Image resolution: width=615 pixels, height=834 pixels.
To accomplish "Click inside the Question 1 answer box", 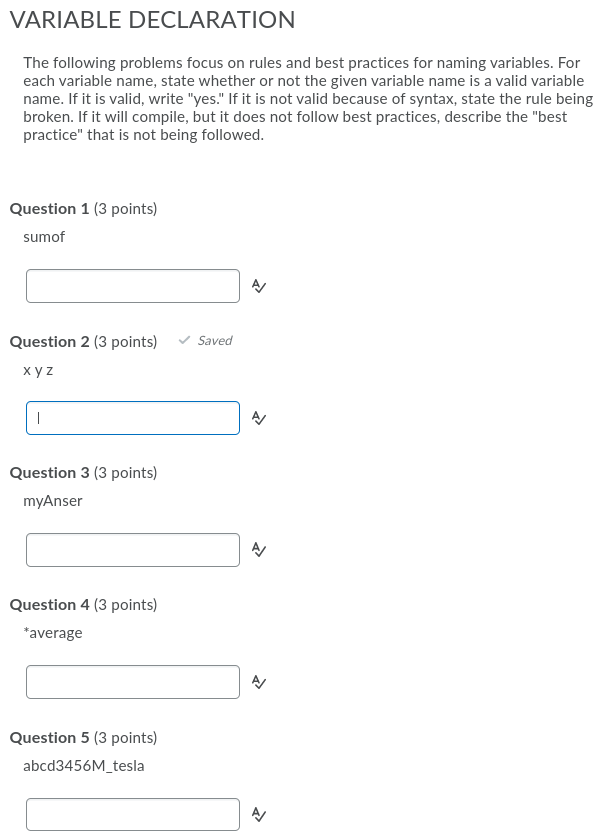I will point(132,285).
